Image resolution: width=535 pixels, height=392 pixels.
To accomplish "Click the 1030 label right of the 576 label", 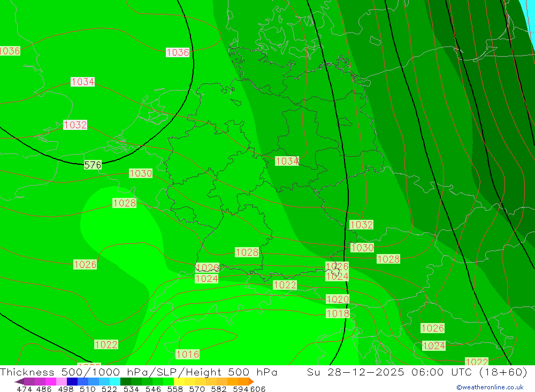I will [141, 173].
